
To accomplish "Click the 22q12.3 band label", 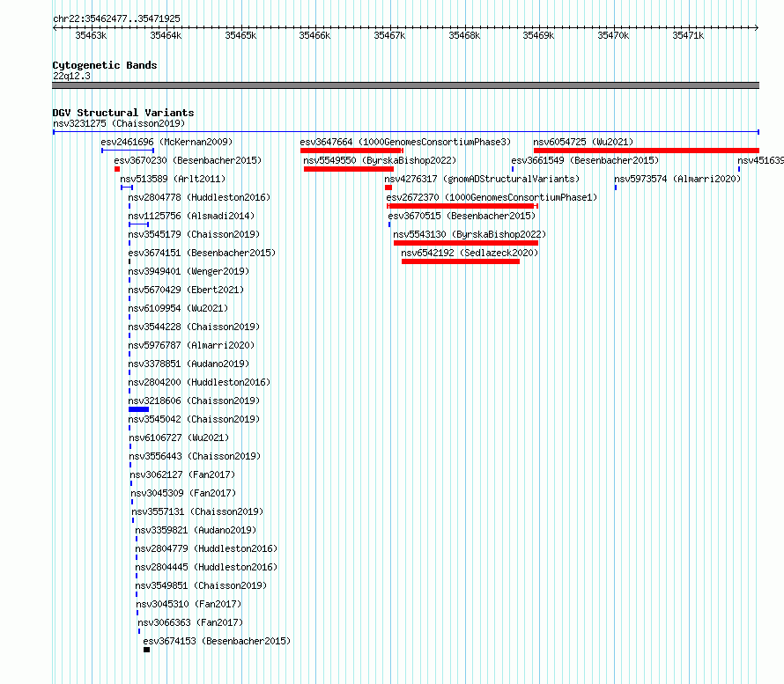I will 72,76.
